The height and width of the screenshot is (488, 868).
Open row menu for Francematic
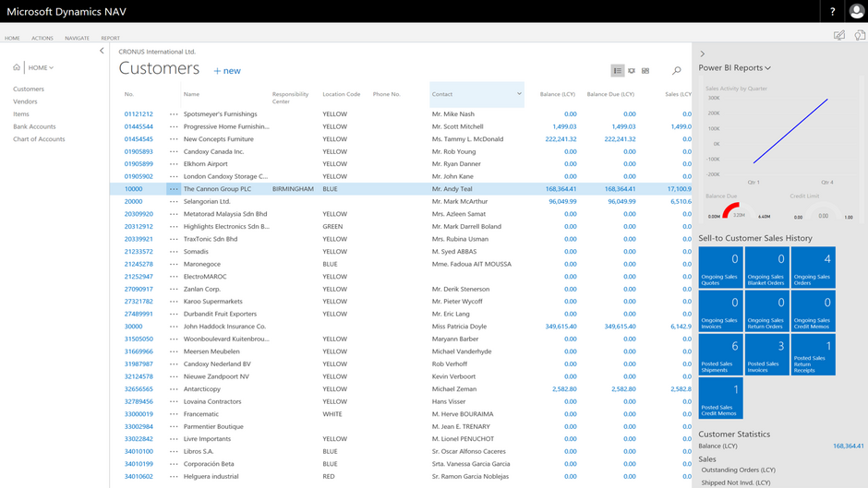pyautogui.click(x=174, y=414)
